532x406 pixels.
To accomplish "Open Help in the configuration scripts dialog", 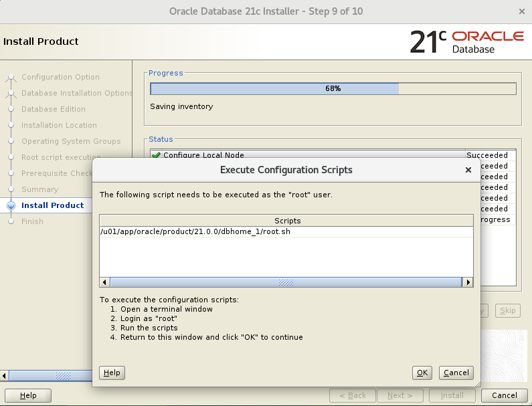I will [112, 373].
